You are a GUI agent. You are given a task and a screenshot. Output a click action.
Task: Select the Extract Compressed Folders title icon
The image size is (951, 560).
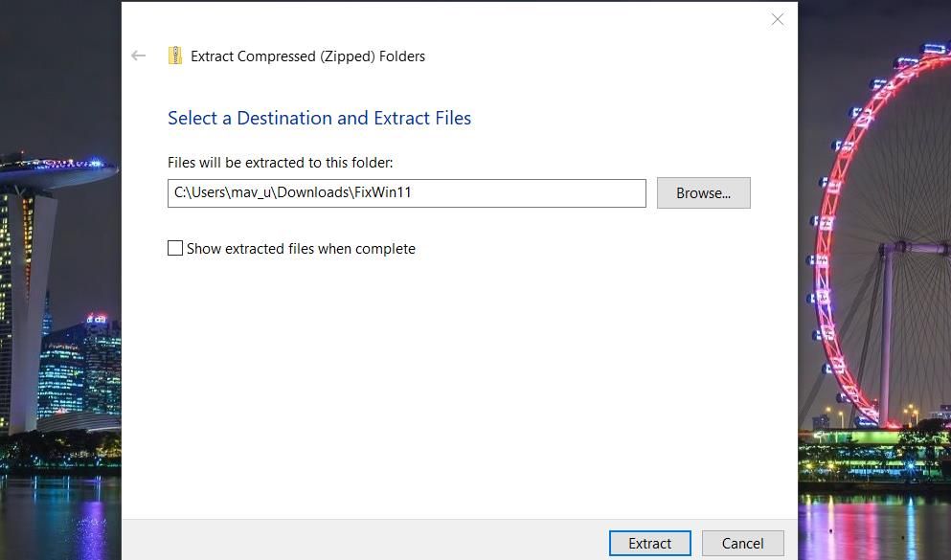175,56
